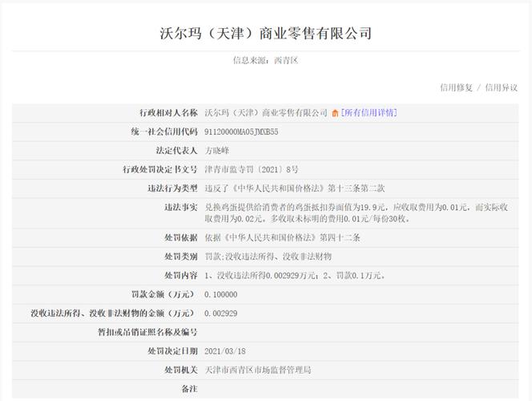
Task: Click the 罚款金额（万元） label
Action: (164, 294)
